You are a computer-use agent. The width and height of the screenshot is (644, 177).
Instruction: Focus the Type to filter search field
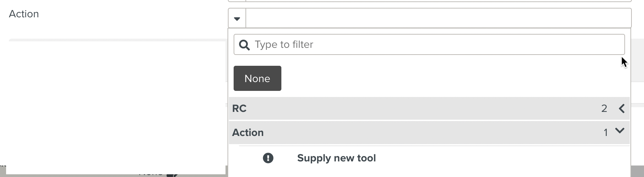[x=437, y=44]
